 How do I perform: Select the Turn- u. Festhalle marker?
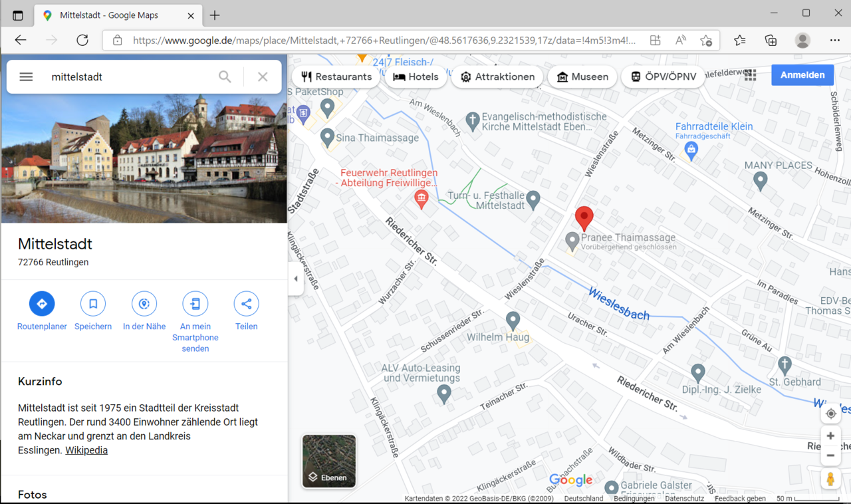[x=533, y=199]
